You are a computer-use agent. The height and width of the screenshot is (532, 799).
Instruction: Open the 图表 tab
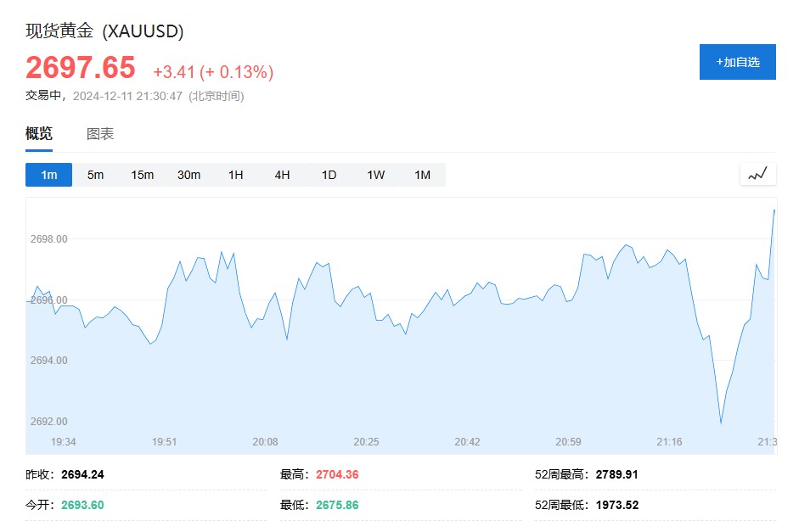tap(100, 134)
